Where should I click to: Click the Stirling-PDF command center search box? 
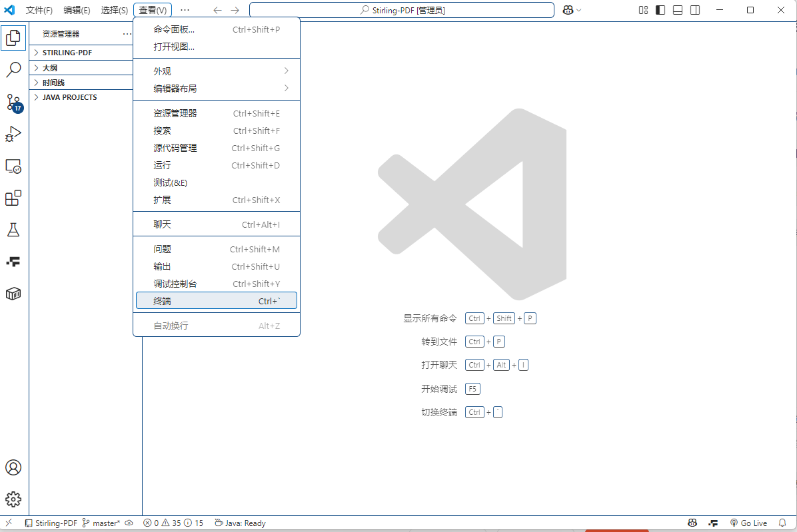tap(402, 10)
